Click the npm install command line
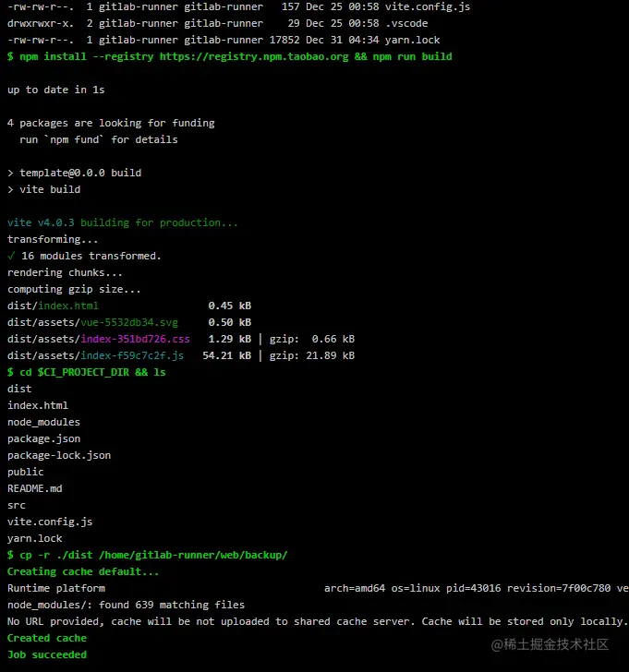Viewport: 629px width, 672px height. [229, 56]
